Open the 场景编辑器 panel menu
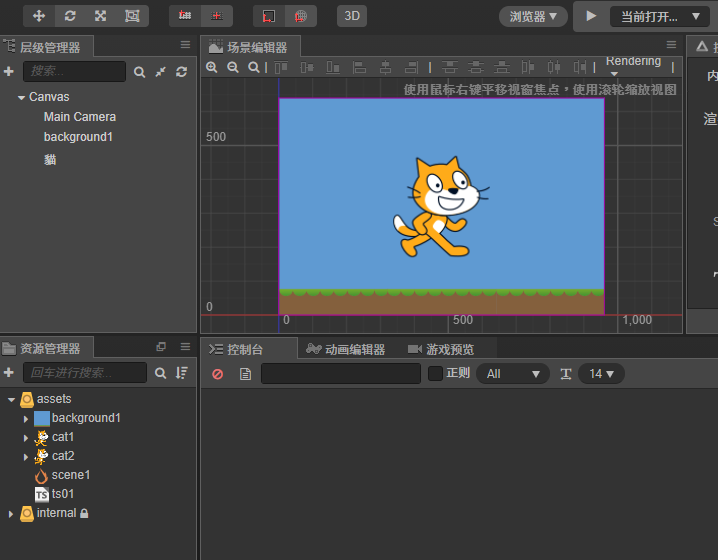Image resolution: width=718 pixels, height=560 pixels. tap(671, 45)
